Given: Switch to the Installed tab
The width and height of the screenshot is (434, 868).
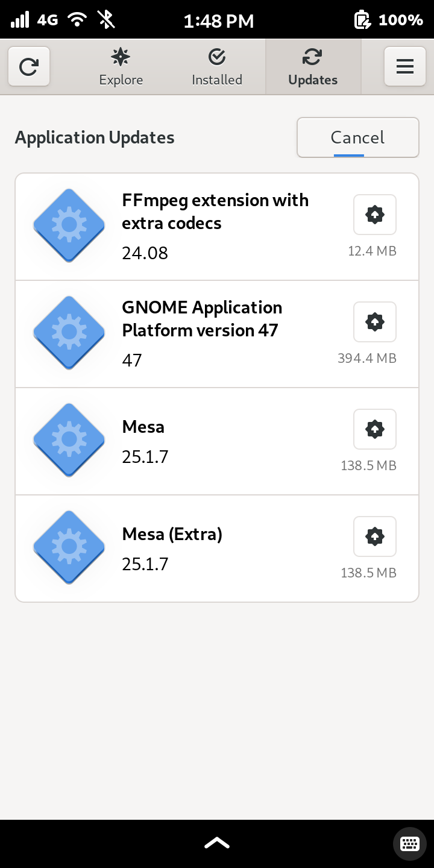Looking at the screenshot, I should (x=217, y=67).
